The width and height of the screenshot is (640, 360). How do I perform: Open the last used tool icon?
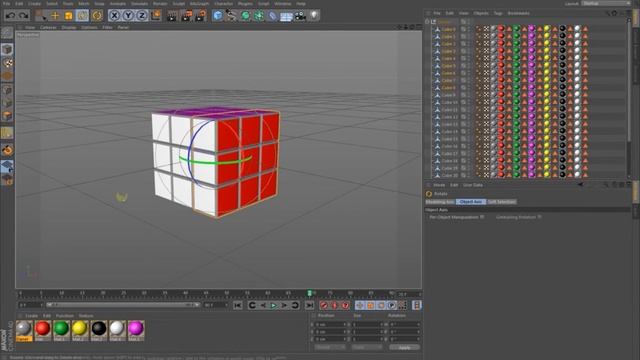click(97, 16)
